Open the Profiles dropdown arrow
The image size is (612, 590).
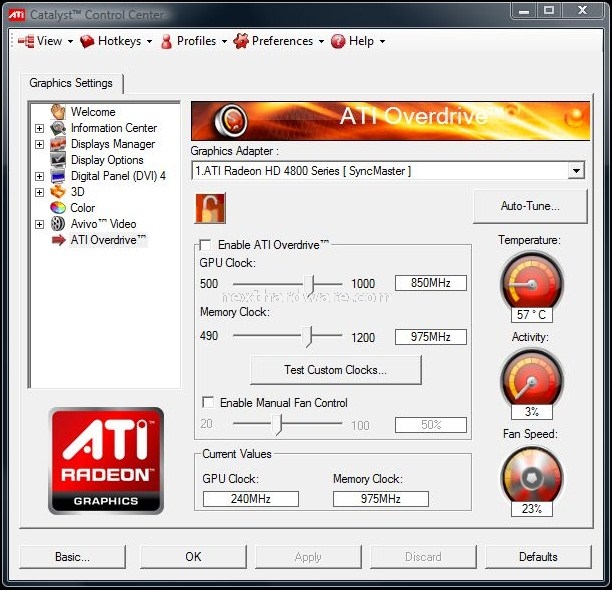pos(224,41)
